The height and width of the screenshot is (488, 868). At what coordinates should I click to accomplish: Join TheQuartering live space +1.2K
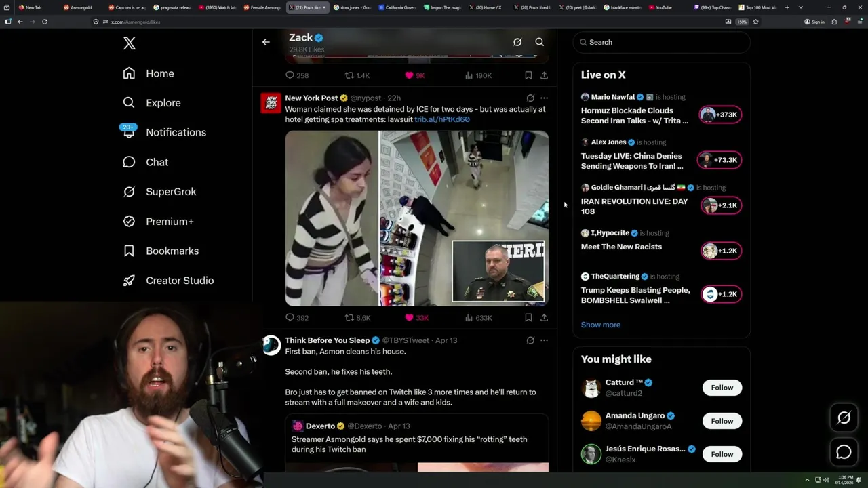(x=721, y=294)
